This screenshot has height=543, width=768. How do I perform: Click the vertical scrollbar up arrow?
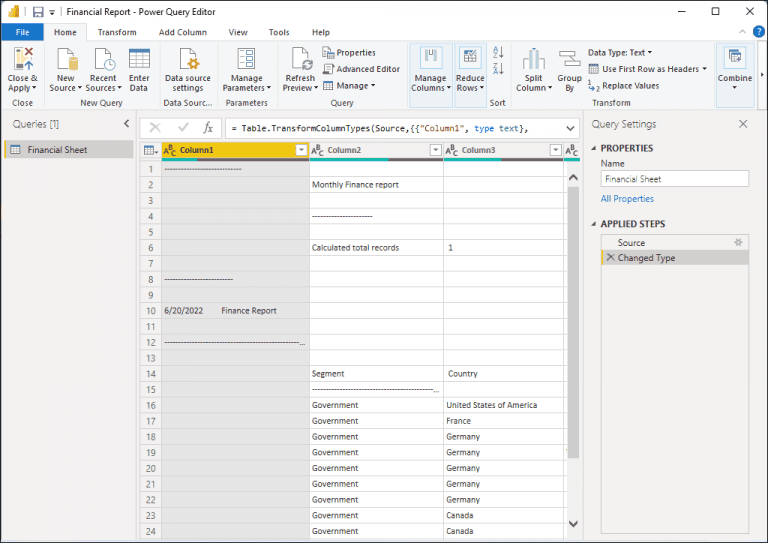573,177
